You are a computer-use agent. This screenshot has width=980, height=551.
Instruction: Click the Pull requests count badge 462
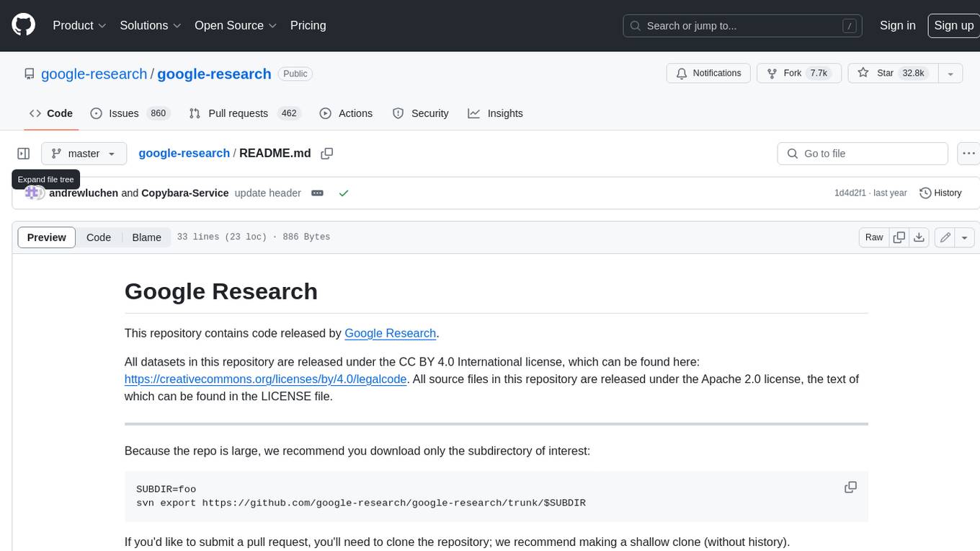point(289,113)
